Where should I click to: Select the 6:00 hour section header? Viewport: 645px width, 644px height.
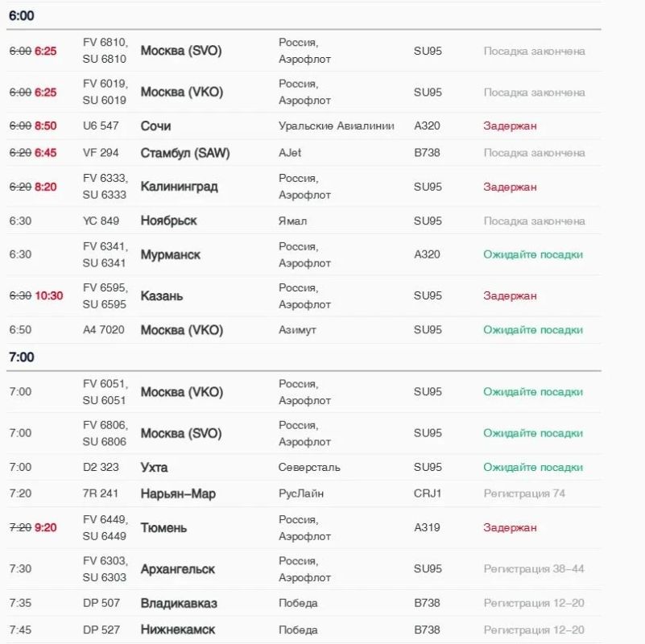click(22, 15)
